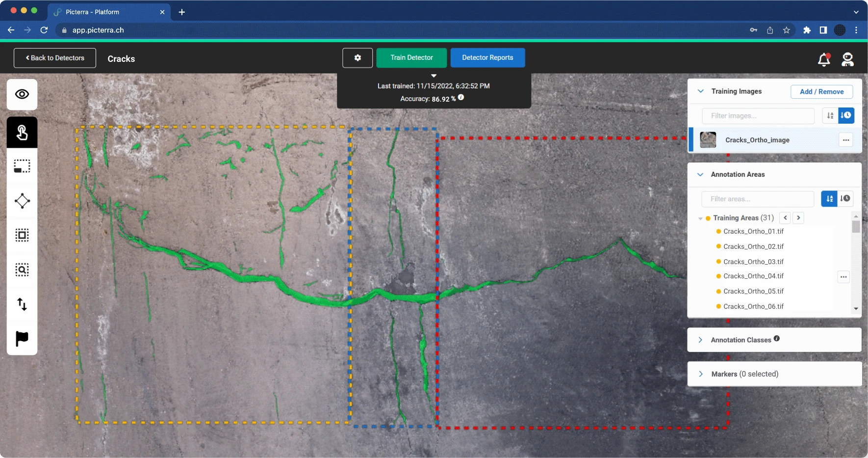868x458 pixels.
Task: Open saved passwords key icon
Action: click(754, 30)
